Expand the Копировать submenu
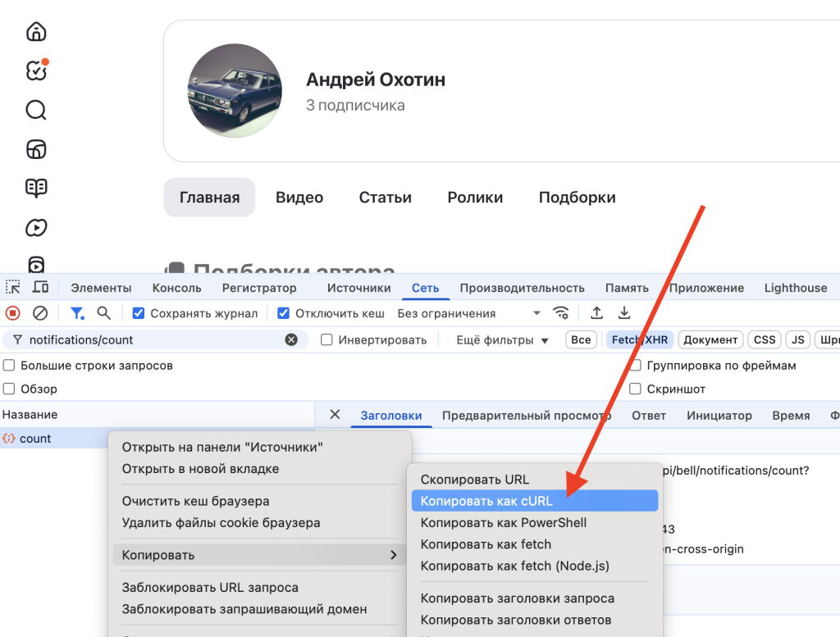Screen dimensions: 840x637 coord(258,555)
